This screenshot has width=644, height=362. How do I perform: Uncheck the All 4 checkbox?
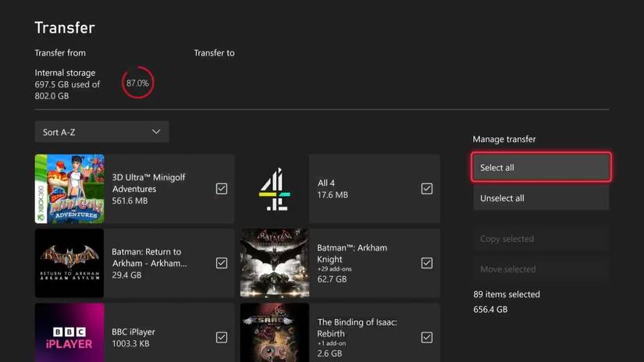click(x=427, y=188)
